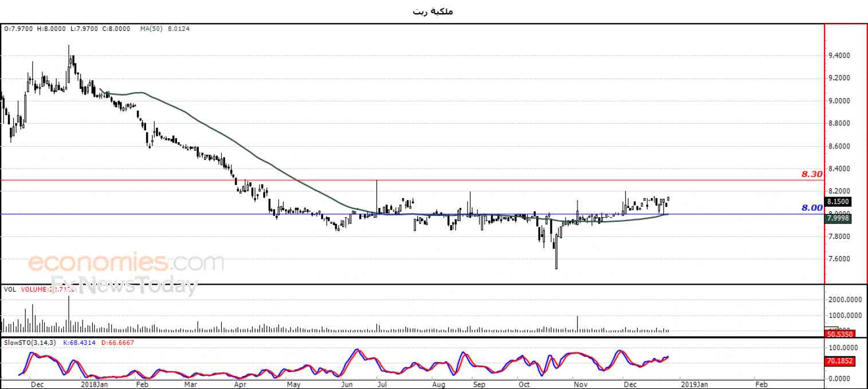868x389 pixels.
Task: Click the 8.6000 price axis label
Action: 839,146
